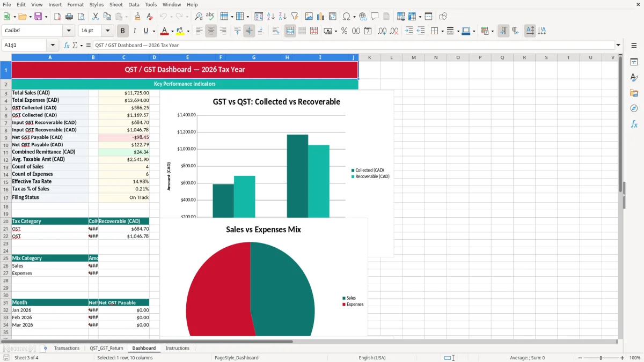644x362 pixels.
Task: Click the Sum autosum button
Action: click(75, 46)
